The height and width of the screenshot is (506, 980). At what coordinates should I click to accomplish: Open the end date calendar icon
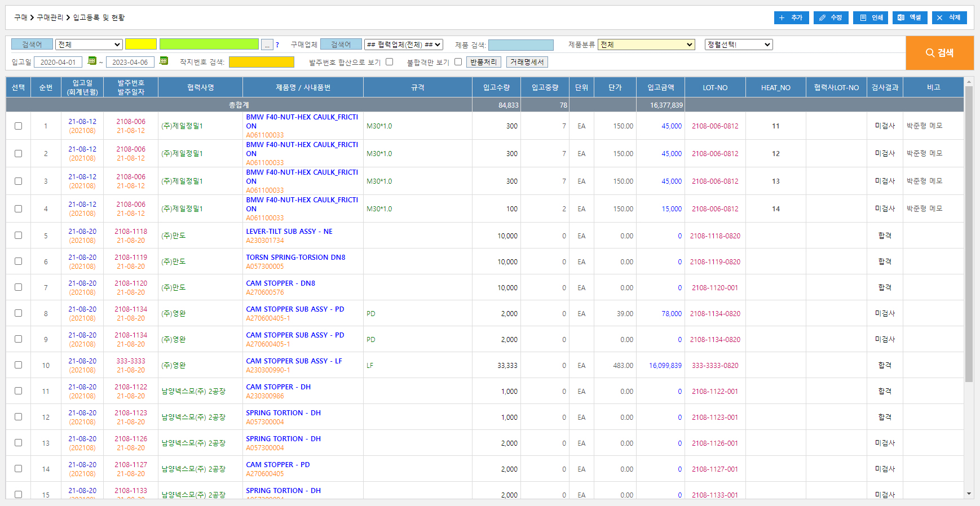point(164,61)
